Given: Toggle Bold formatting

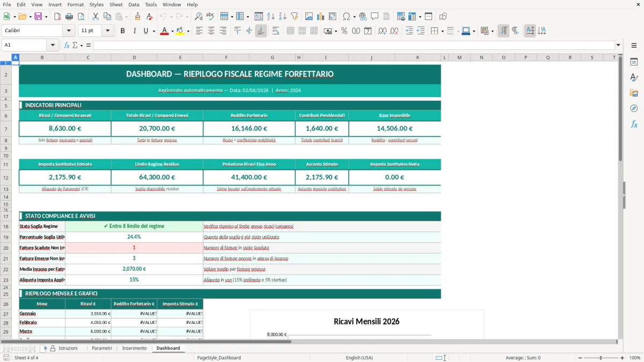Looking at the screenshot, I should coord(122,31).
